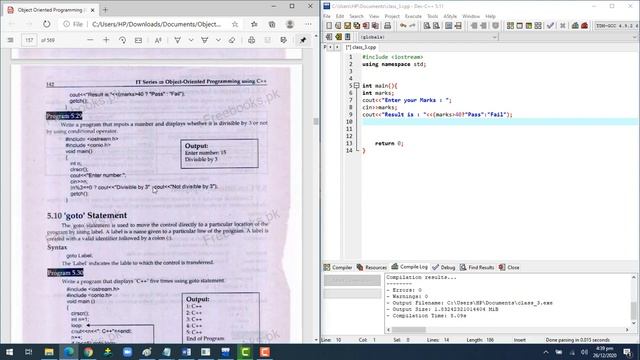This screenshot has width=640, height=360.
Task: Open Edit menu in Dev-C++
Action: (x=340, y=16)
